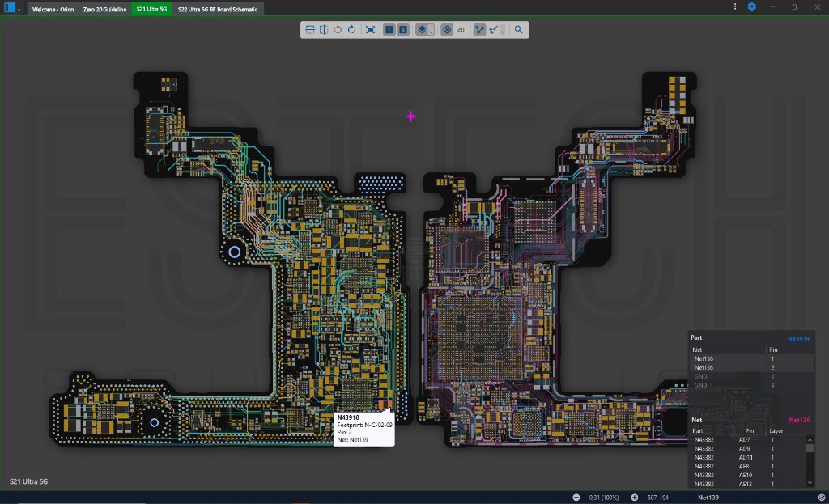829x504 pixels.
Task: Fit the board to screen
Action: click(370, 30)
